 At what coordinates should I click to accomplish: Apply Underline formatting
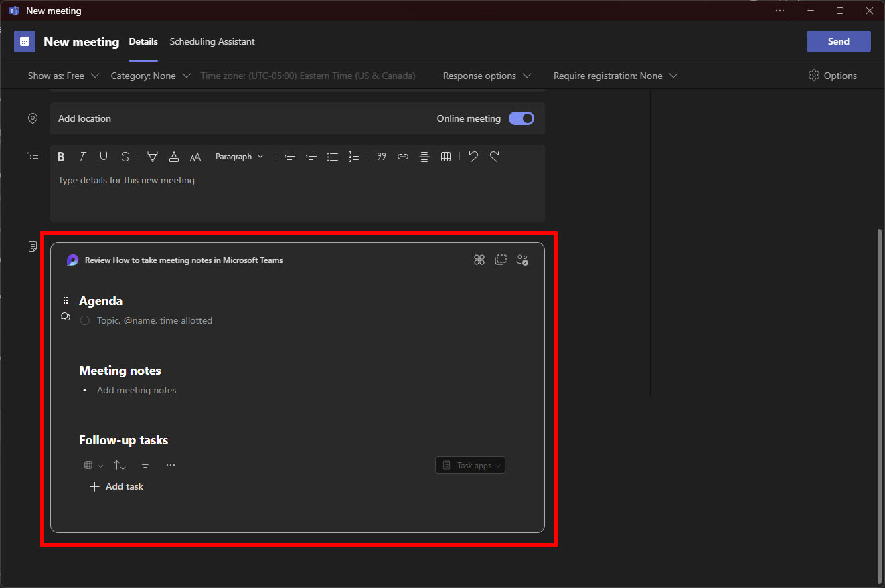coord(104,157)
